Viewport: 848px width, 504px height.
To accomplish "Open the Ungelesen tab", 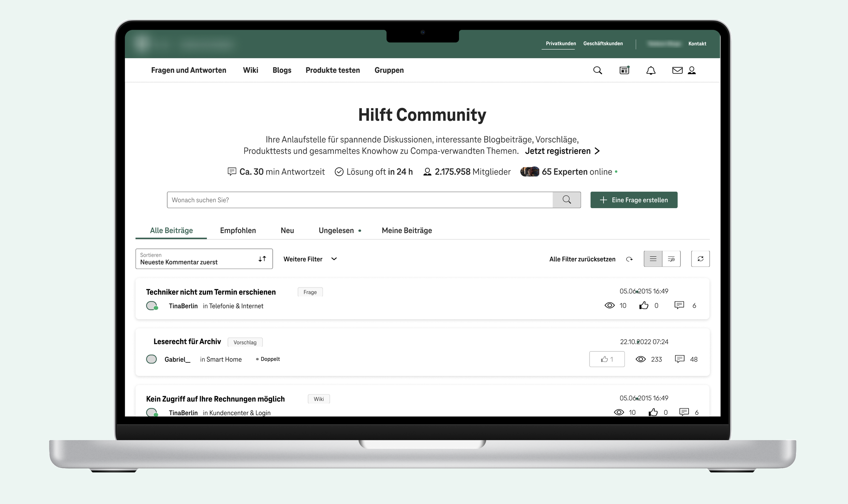I will pos(336,230).
